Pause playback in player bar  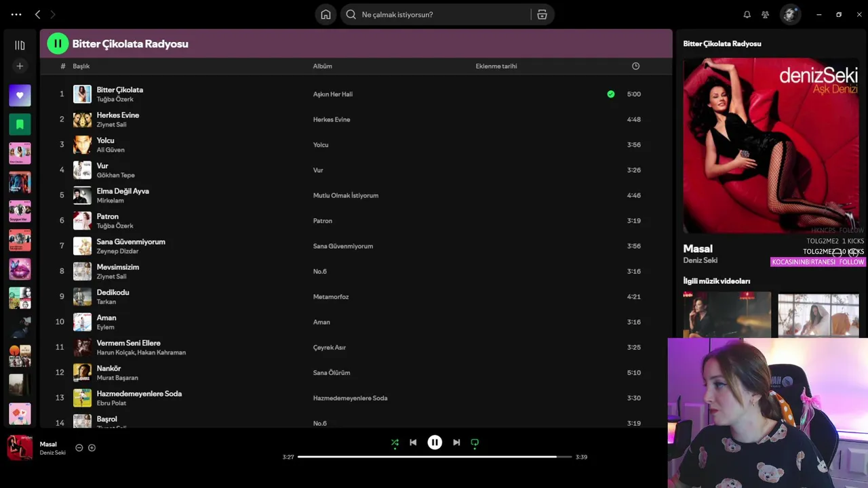[435, 443]
